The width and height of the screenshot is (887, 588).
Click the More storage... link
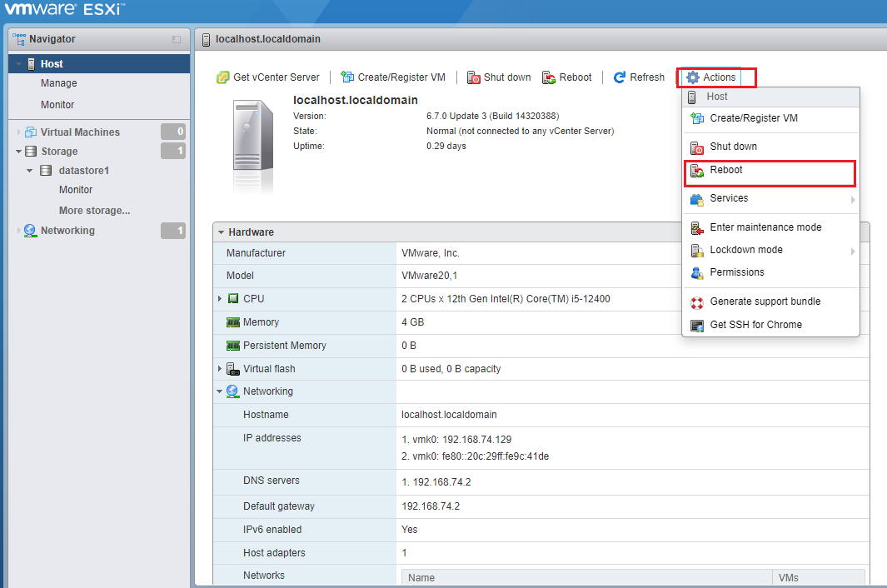(x=94, y=211)
